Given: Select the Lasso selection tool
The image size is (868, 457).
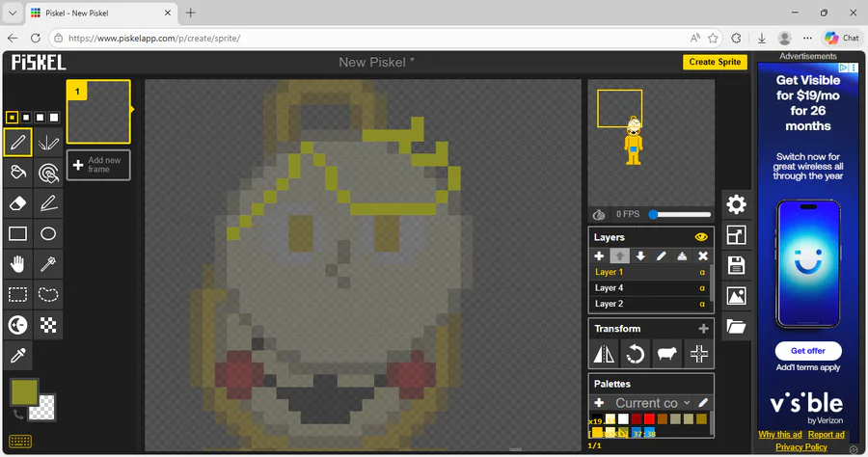Looking at the screenshot, I should tap(48, 294).
